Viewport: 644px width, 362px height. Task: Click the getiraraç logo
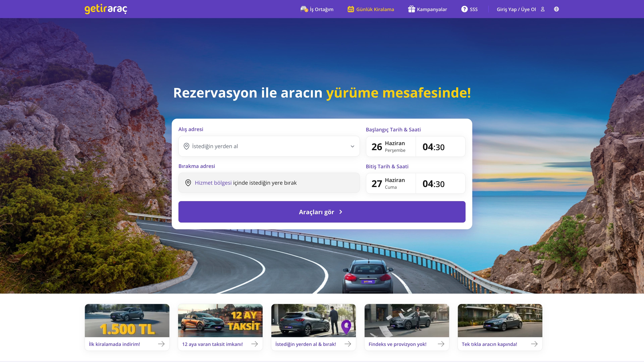[x=106, y=9]
